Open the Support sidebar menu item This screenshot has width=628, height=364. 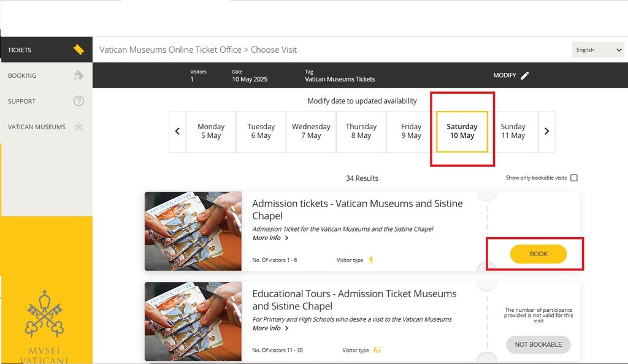47,100
